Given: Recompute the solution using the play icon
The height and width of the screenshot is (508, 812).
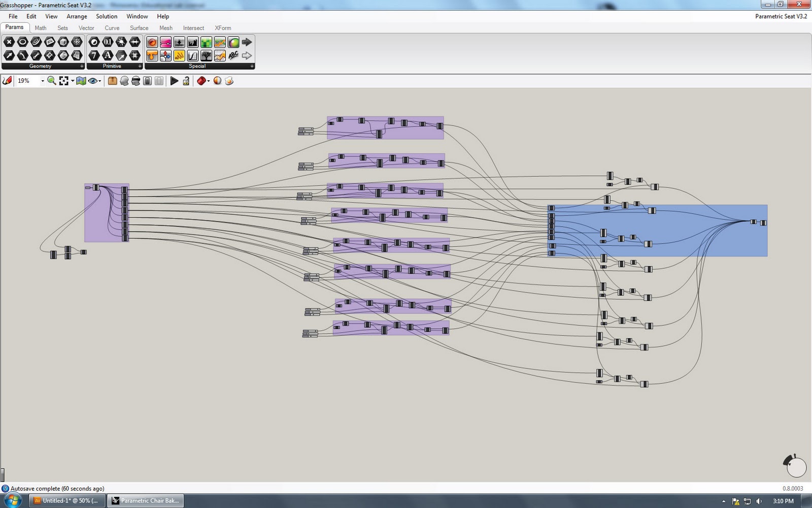Looking at the screenshot, I should tap(175, 80).
